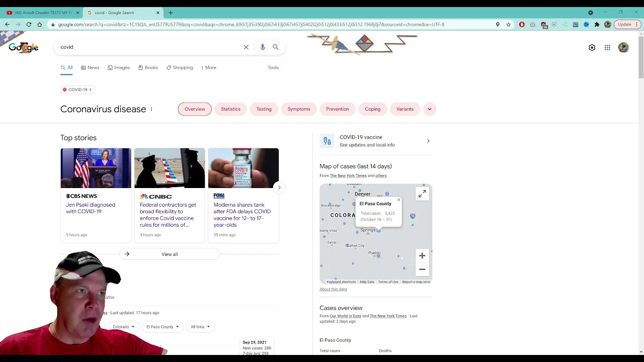644x362 pixels.
Task: Click the covid search input field
Action: pyautogui.click(x=148, y=47)
